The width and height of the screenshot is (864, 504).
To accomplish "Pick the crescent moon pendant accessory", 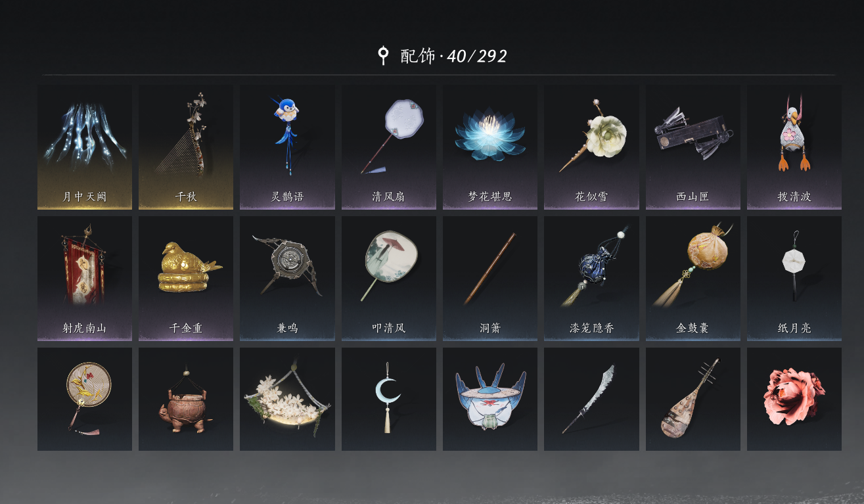I will [x=389, y=399].
